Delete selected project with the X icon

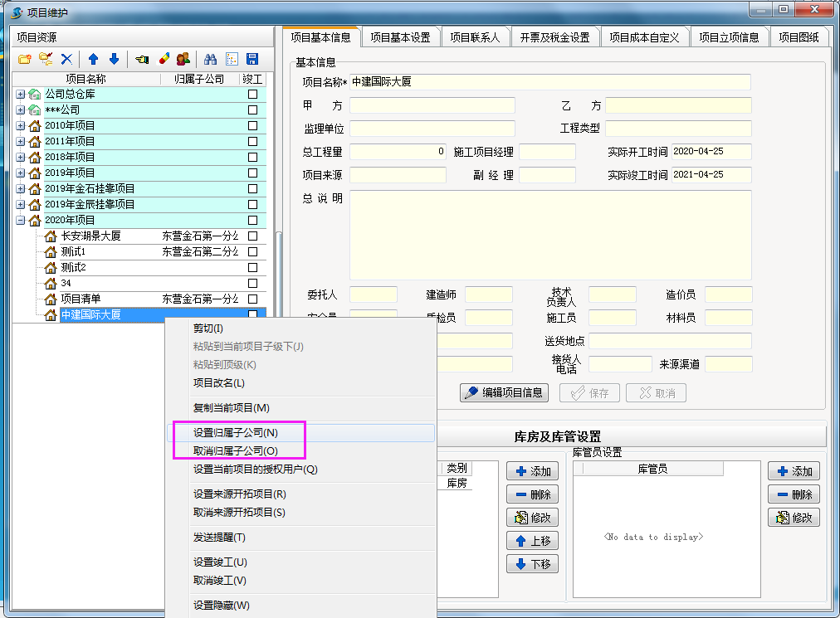66,59
